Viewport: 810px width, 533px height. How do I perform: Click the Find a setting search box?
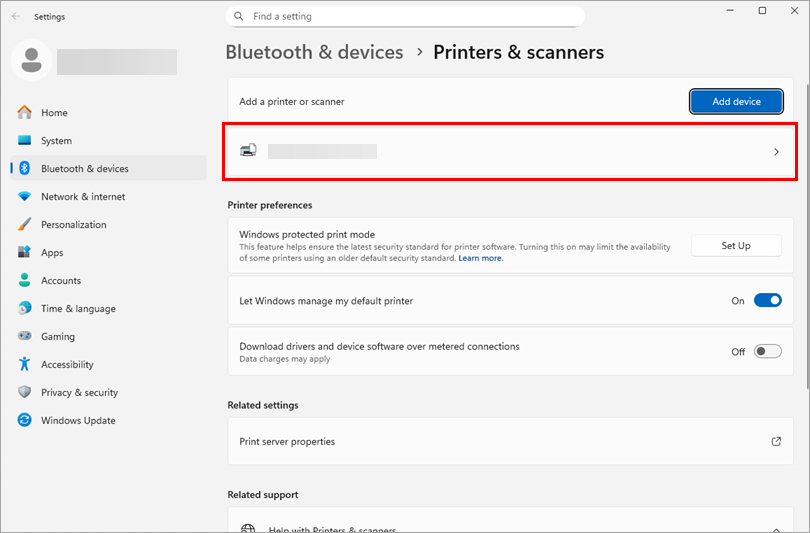coord(405,16)
